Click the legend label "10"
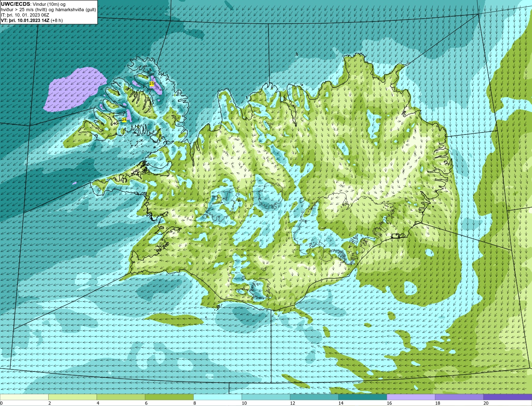Screen dimensions: 532x406 click(x=244, y=403)
